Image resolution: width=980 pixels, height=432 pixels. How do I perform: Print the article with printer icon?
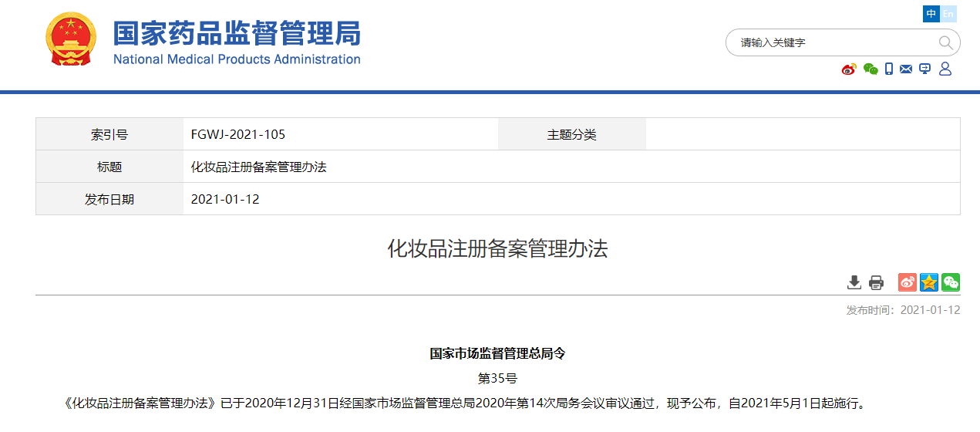click(x=876, y=282)
